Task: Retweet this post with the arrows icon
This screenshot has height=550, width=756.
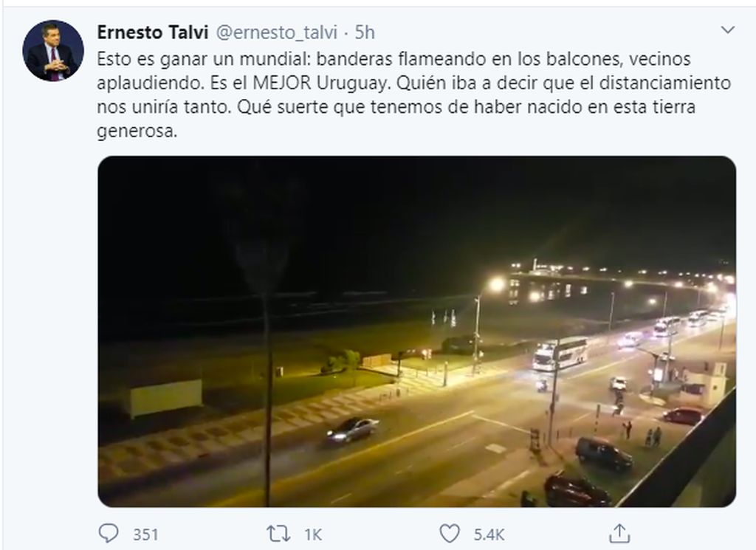Action: coord(278,534)
